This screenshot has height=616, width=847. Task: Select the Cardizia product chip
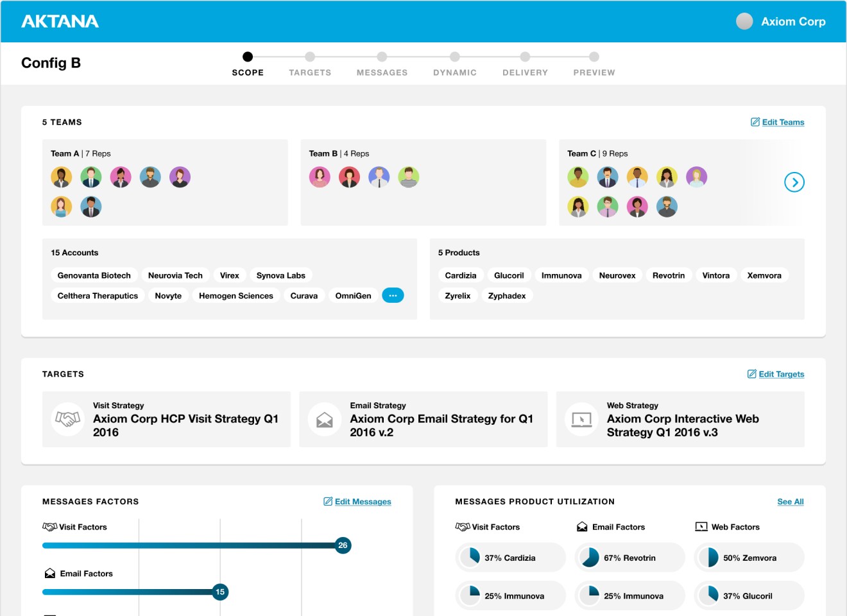[461, 275]
